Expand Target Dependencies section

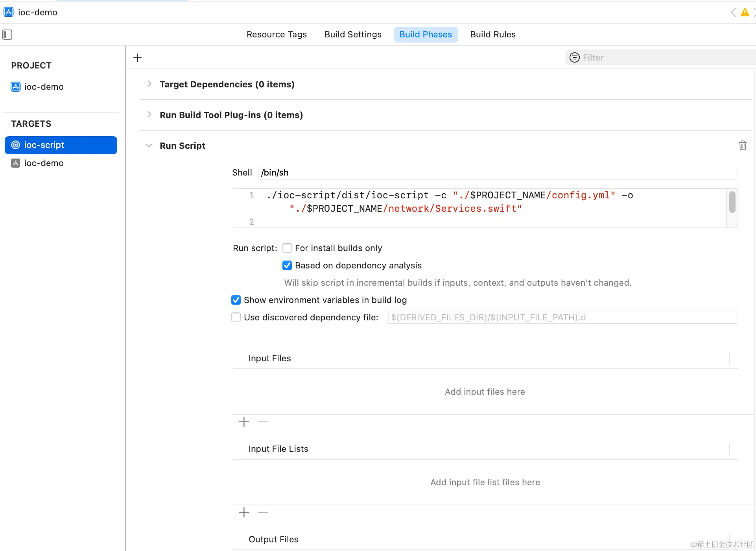pyautogui.click(x=149, y=84)
